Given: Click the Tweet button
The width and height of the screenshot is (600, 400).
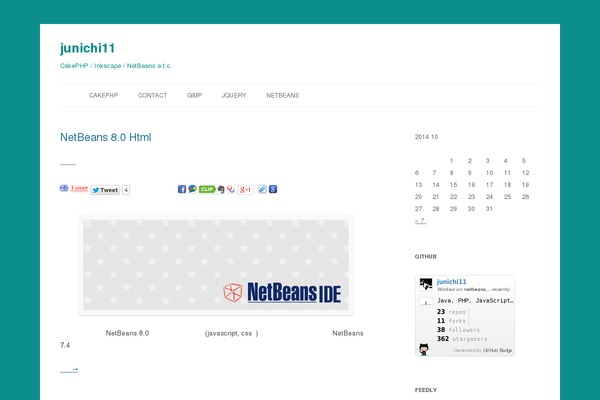Looking at the screenshot, I should pyautogui.click(x=105, y=190).
